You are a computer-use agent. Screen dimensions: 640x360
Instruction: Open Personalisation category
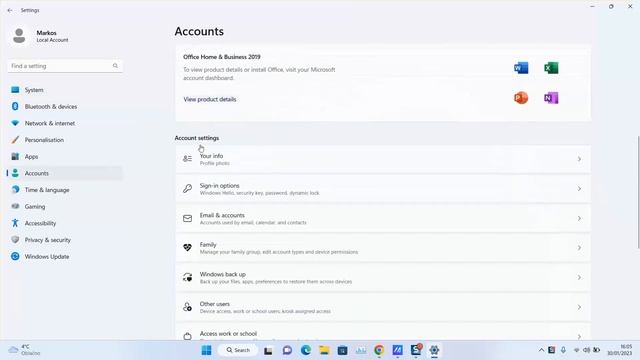pyautogui.click(x=65, y=140)
